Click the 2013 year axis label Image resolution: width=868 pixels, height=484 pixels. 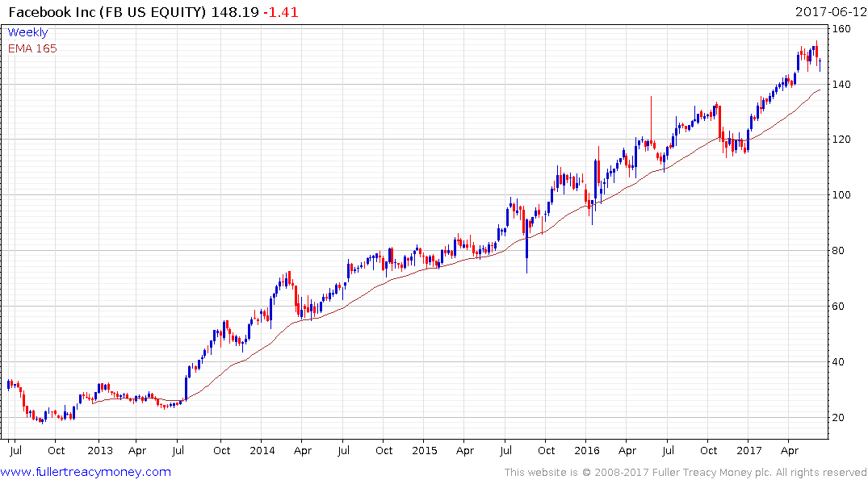[100, 450]
